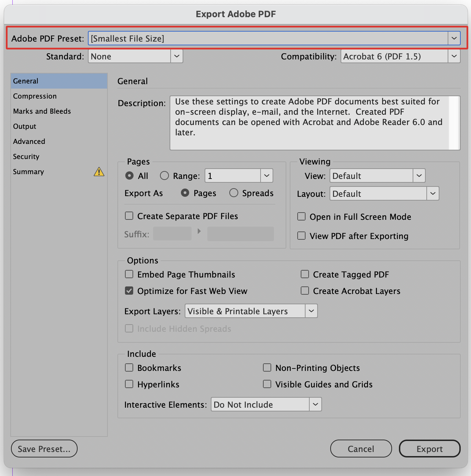The image size is (471, 476).
Task: Open the Interactive Elements dropdown
Action: click(315, 404)
